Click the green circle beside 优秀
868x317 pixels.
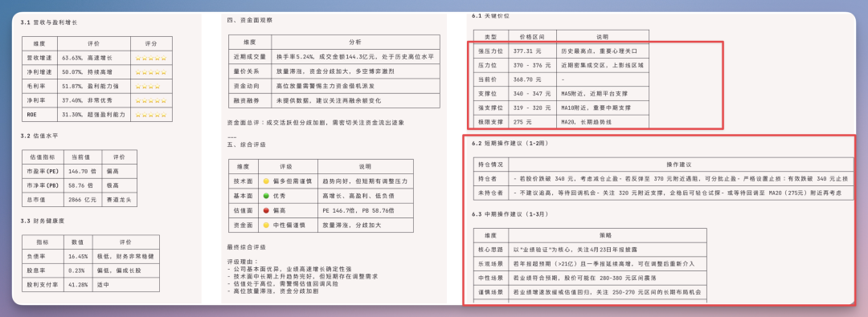point(266,196)
